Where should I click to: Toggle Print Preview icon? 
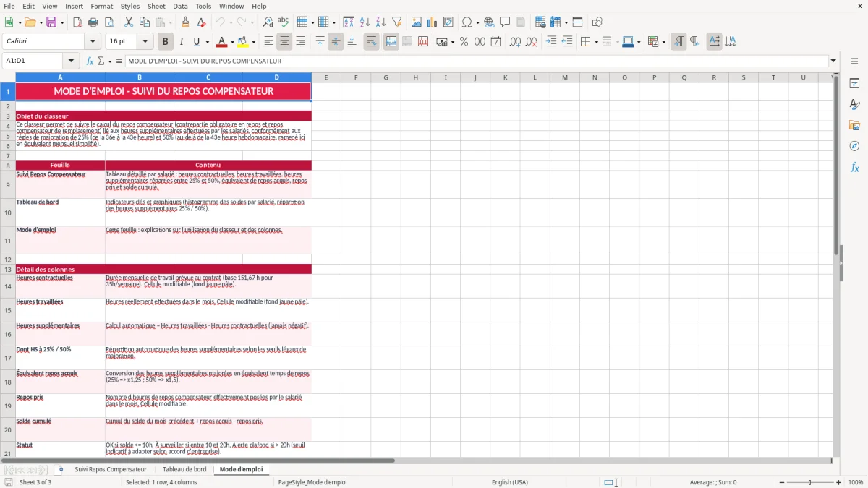click(x=108, y=22)
